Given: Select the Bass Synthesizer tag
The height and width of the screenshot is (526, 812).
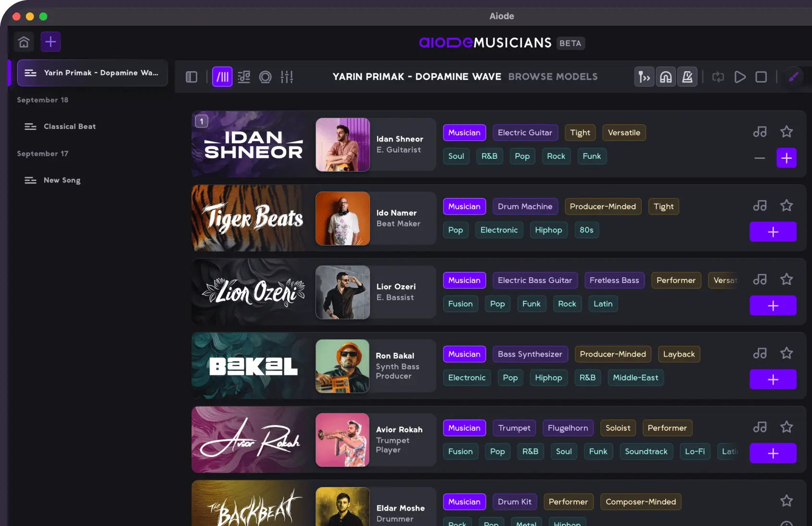Looking at the screenshot, I should (530, 354).
